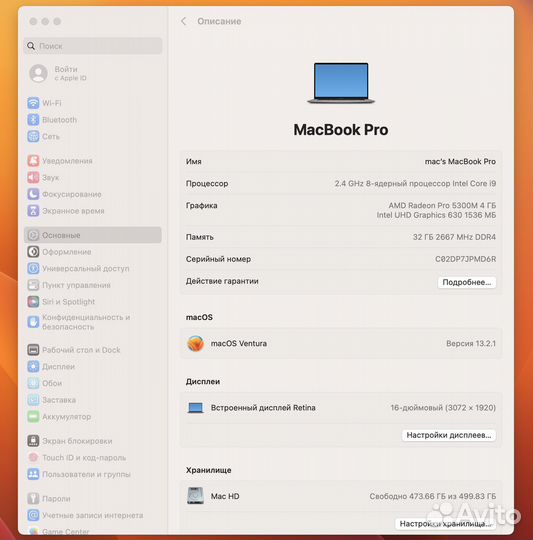Viewport: 533px width, 540px height.
Task: Open Настройки хранилища button
Action: click(445, 524)
